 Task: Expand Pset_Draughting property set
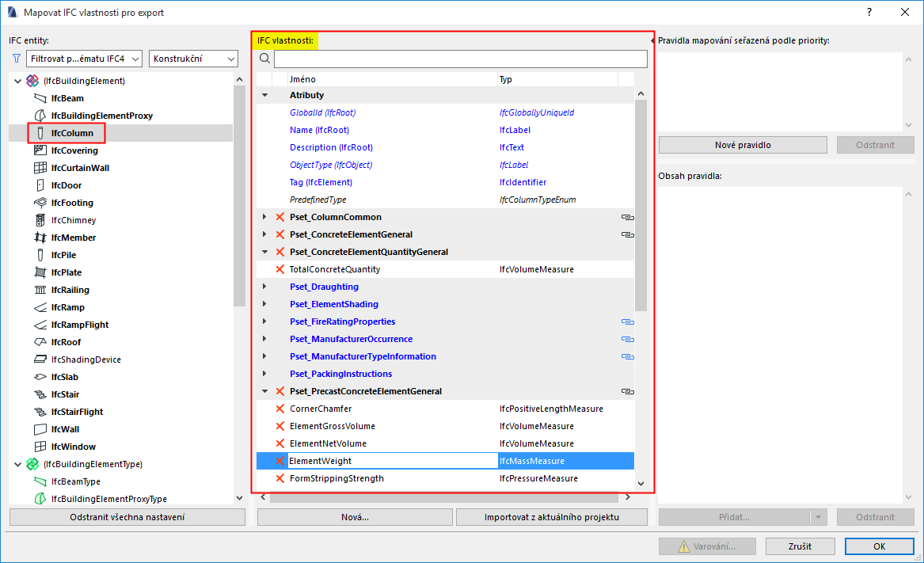(264, 287)
